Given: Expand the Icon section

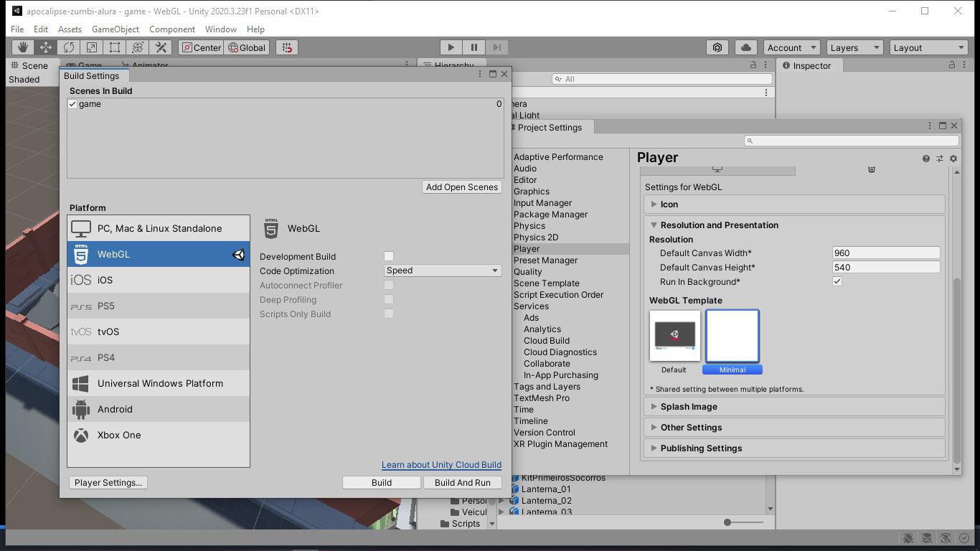Looking at the screenshot, I should [x=794, y=204].
